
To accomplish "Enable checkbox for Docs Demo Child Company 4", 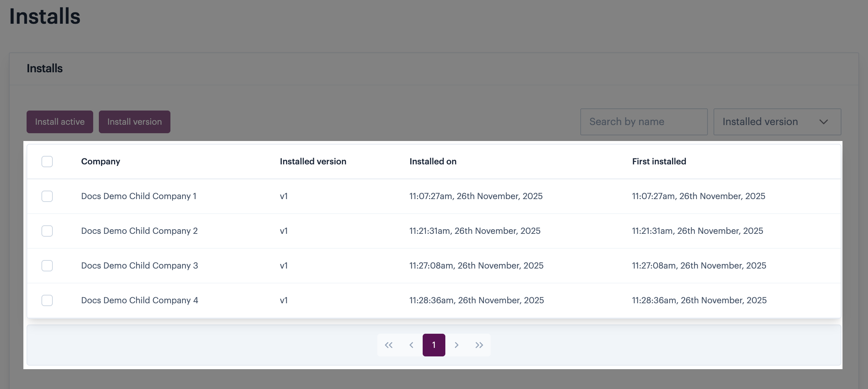I will [47, 300].
